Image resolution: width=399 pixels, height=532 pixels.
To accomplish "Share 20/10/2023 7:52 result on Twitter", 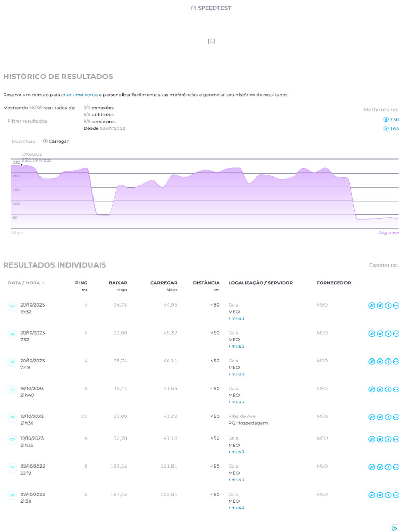I will point(380,334).
